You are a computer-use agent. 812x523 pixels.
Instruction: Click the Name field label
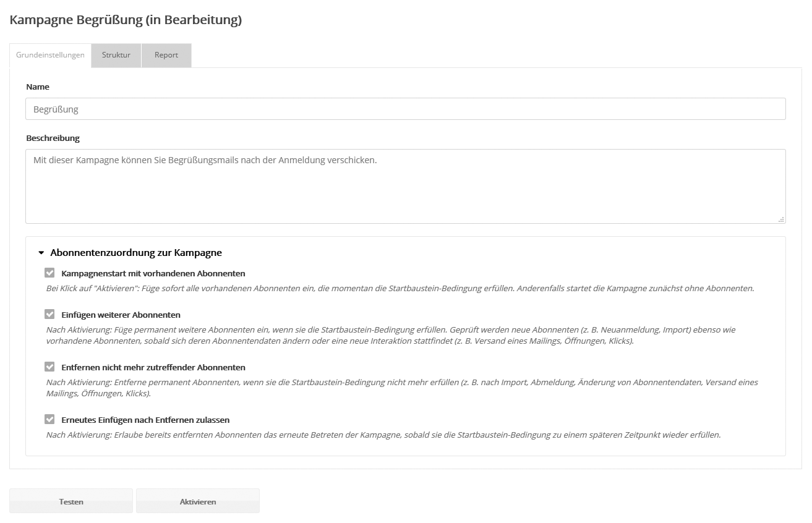tap(38, 87)
